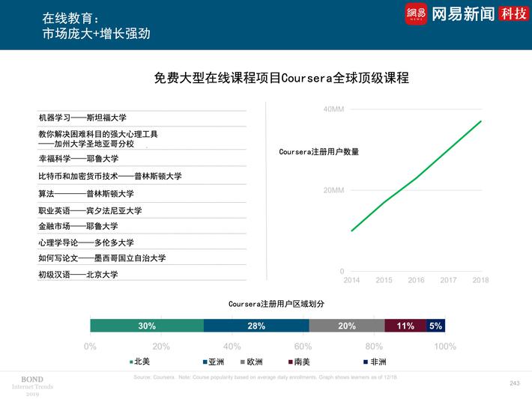Viewport: 532px width, 399px height.
Task: Click the 南美 legend color square
Action: [x=289, y=362]
